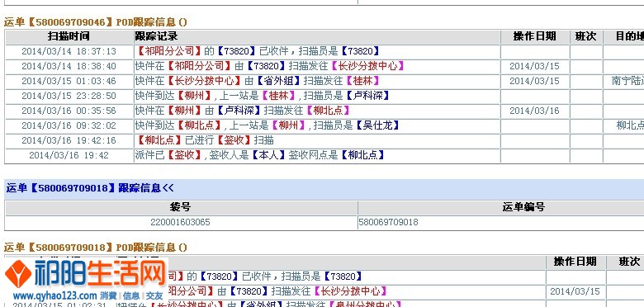The image size is (644, 307).
Task: Click 操作日期 2014/03/16 in the 00:35:56 row
Action: (x=534, y=111)
